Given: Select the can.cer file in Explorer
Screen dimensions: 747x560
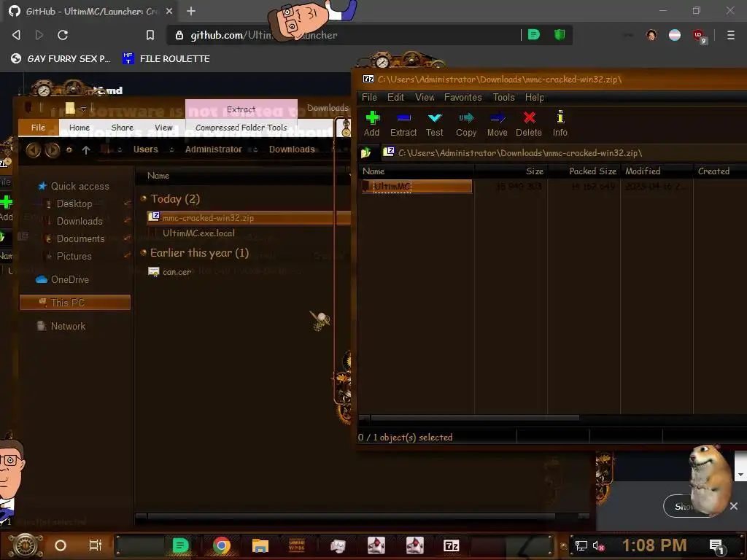Looking at the screenshot, I should pyautogui.click(x=177, y=272).
